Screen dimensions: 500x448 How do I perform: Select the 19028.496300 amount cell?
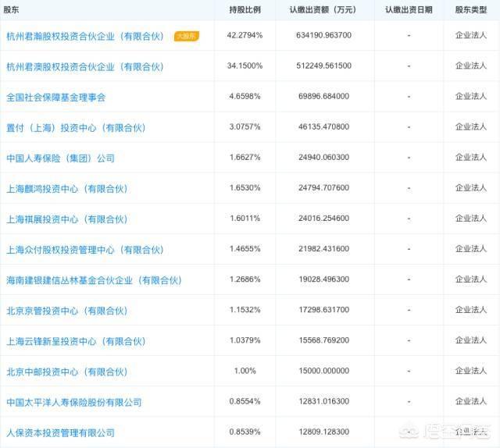[x=323, y=279]
